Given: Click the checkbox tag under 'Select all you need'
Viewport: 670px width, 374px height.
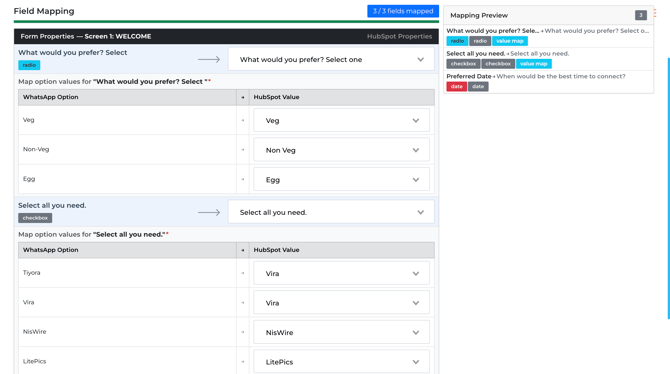Looking at the screenshot, I should [x=35, y=218].
